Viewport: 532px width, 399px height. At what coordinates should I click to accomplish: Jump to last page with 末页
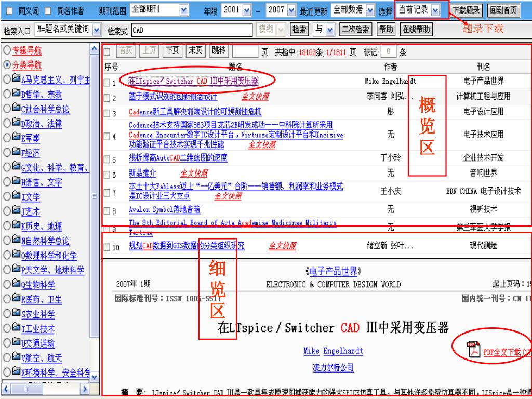coord(195,51)
